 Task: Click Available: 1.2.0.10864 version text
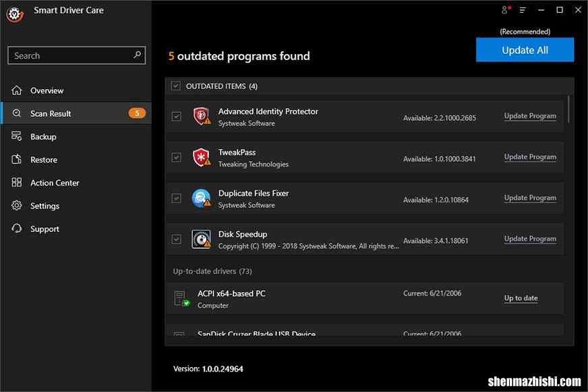point(436,200)
